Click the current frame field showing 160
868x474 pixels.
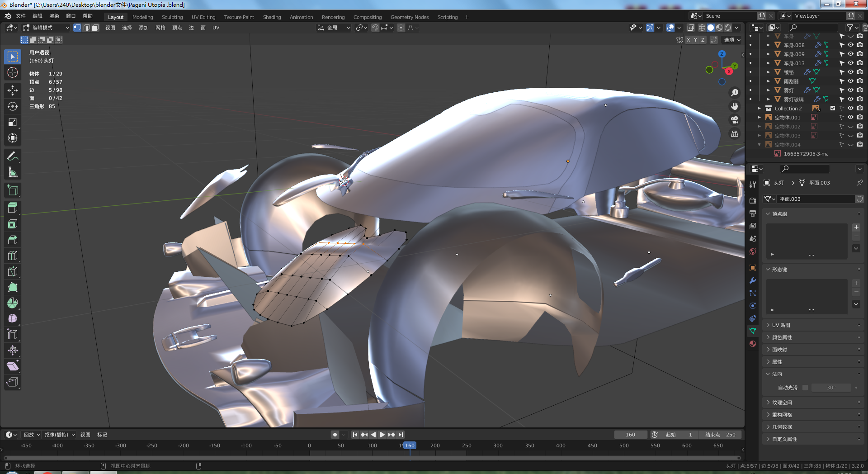pos(630,435)
